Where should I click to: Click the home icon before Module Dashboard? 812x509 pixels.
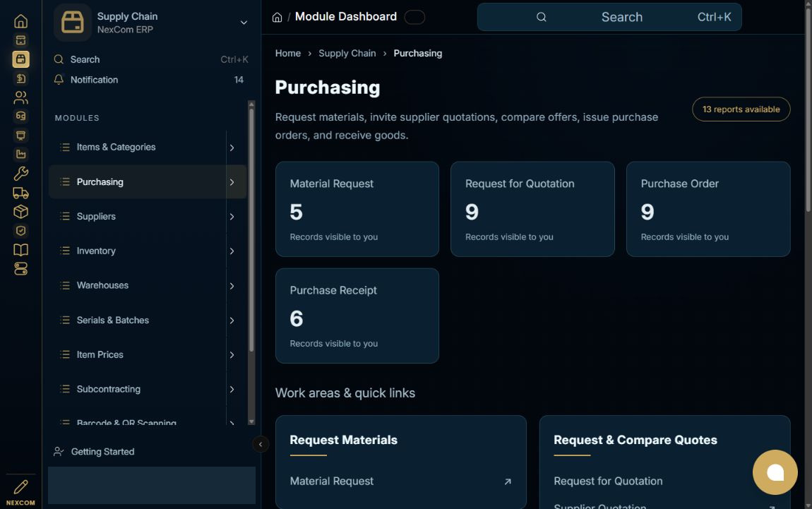(277, 17)
